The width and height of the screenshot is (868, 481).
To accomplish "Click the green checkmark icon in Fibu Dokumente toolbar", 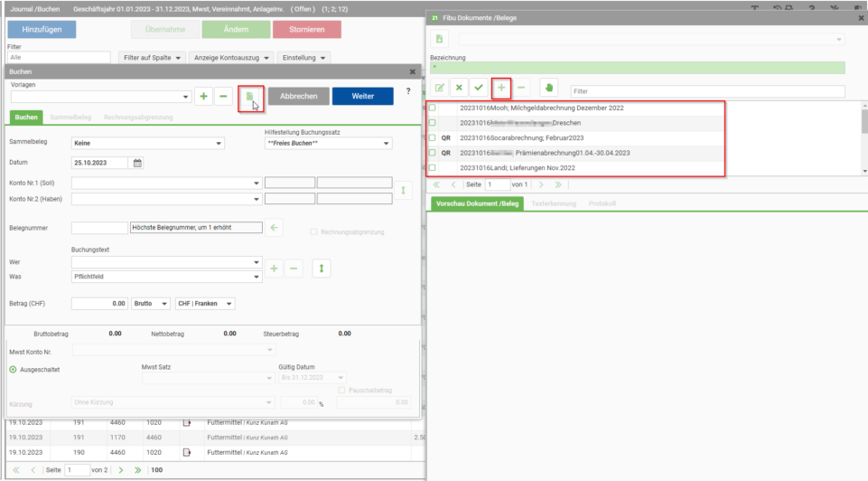I will pyautogui.click(x=479, y=88).
